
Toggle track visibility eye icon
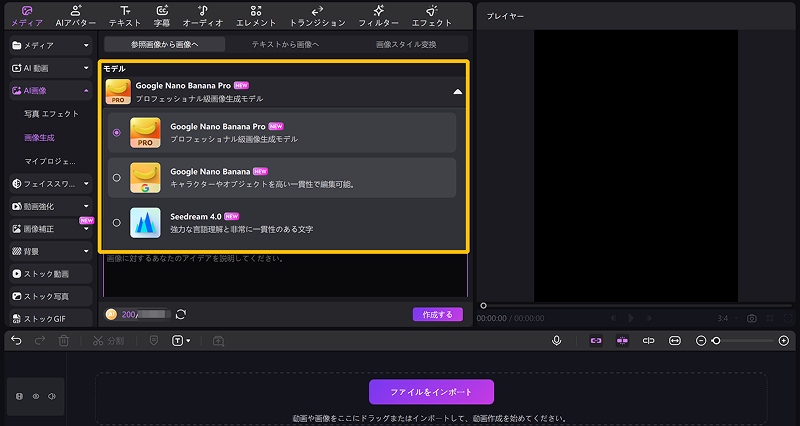coord(36,396)
